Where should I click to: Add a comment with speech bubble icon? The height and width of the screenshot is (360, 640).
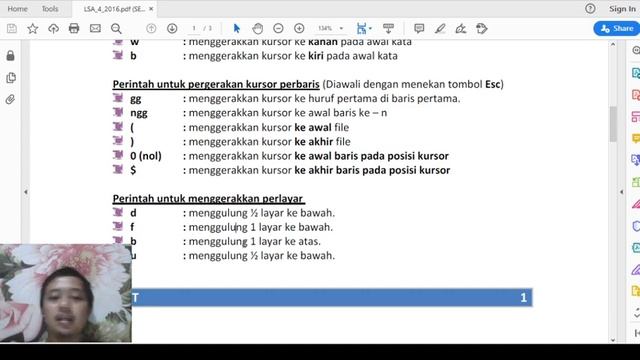point(419,29)
